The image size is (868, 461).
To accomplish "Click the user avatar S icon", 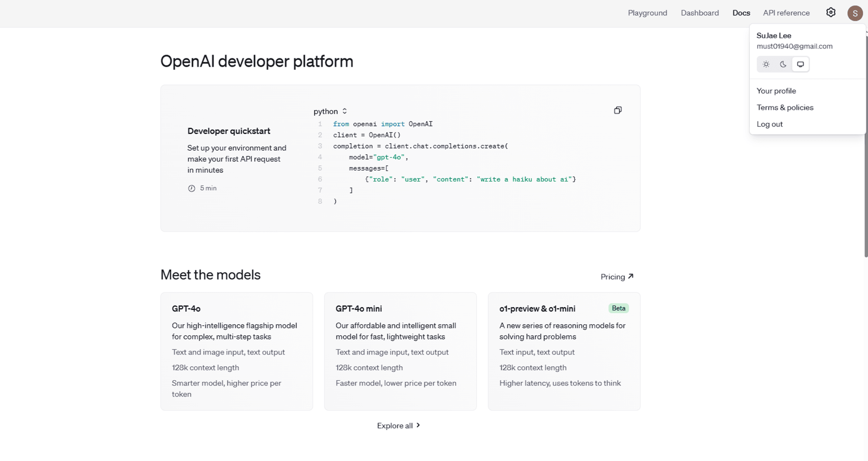I will 855,13.
